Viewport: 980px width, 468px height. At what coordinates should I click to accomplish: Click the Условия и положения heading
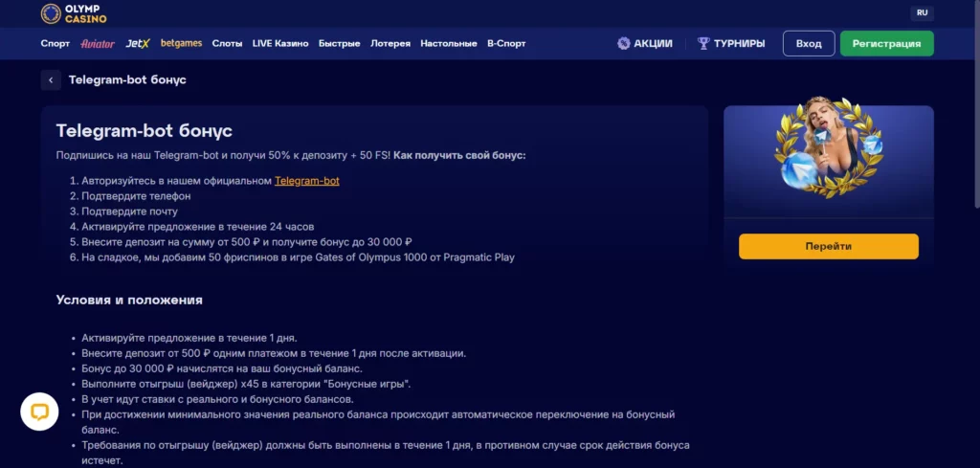point(129,300)
